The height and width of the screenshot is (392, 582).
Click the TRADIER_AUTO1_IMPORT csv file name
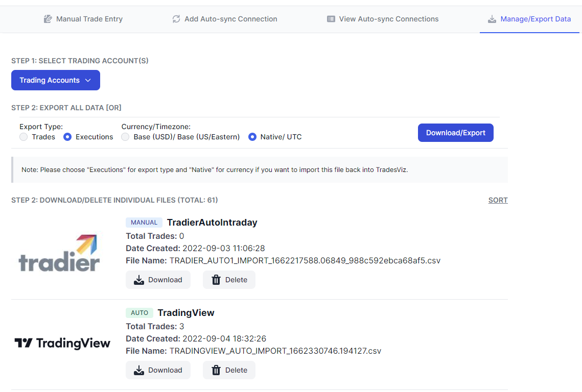pyautogui.click(x=305, y=261)
